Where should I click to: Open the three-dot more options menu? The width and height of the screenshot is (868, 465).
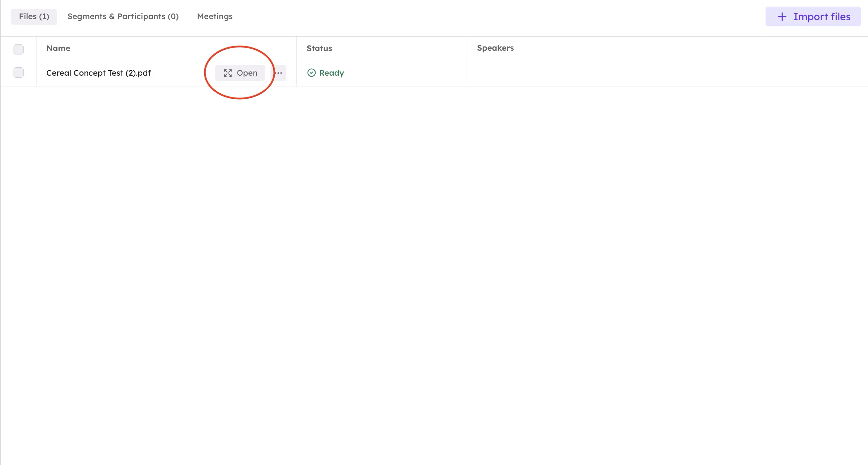click(x=279, y=73)
